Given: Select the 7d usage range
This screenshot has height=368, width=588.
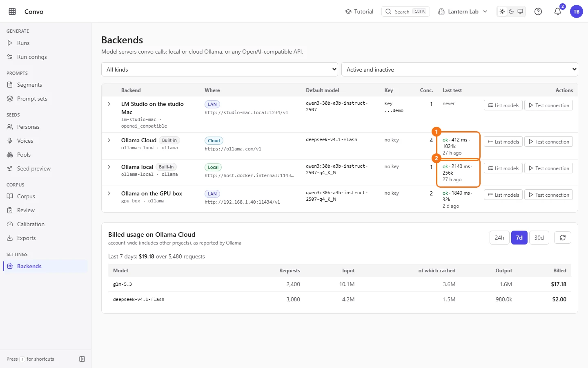Looking at the screenshot, I should tap(519, 238).
